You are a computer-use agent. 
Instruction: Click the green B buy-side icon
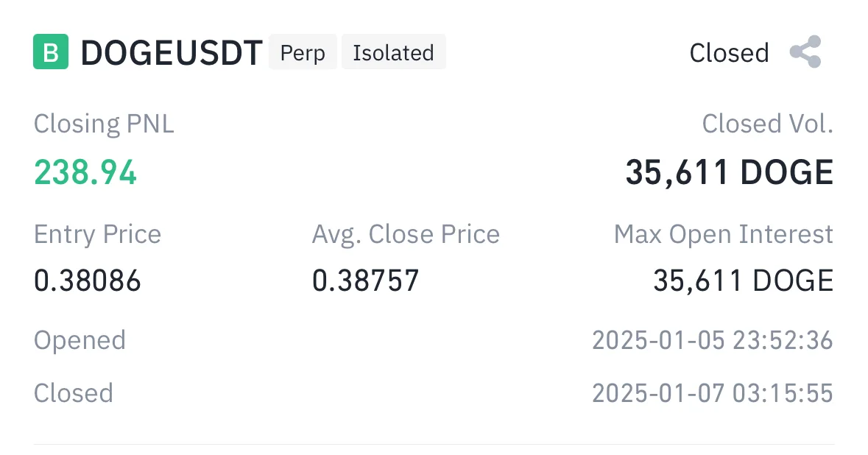51,52
